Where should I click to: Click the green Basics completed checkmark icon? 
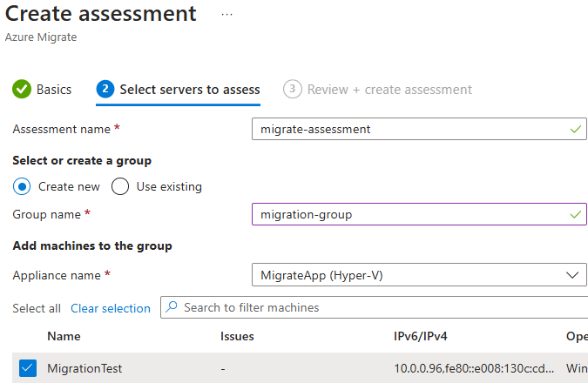tap(22, 89)
